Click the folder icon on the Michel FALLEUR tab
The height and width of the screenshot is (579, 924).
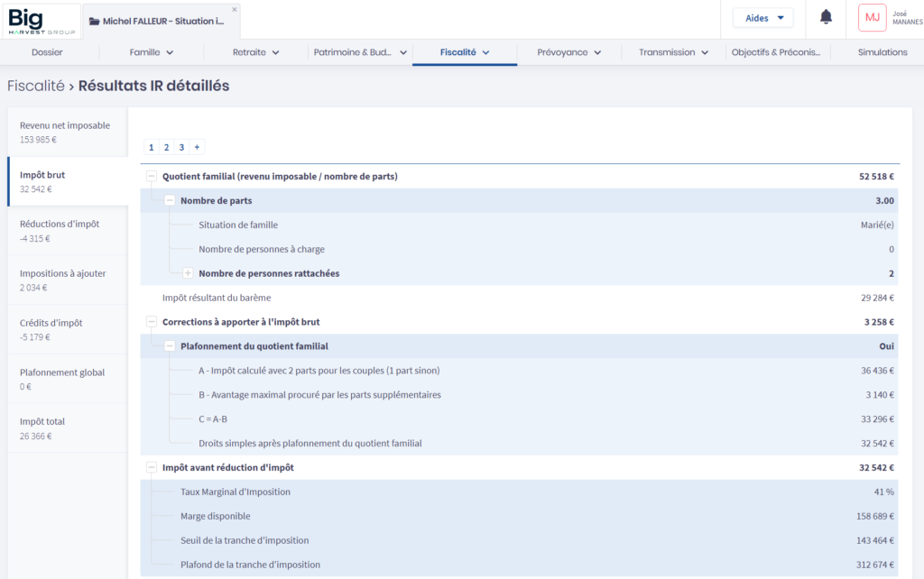pyautogui.click(x=94, y=21)
